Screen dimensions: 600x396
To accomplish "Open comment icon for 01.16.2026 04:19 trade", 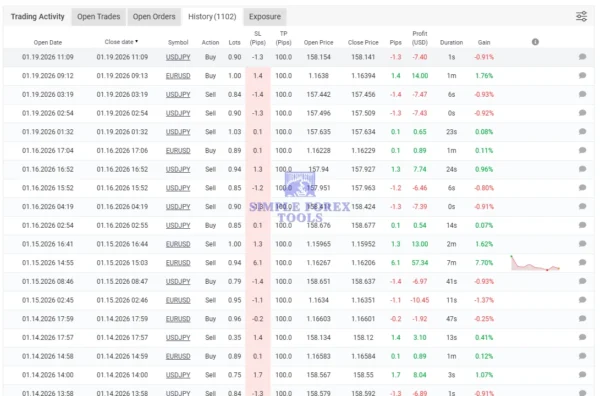I will [582, 206].
